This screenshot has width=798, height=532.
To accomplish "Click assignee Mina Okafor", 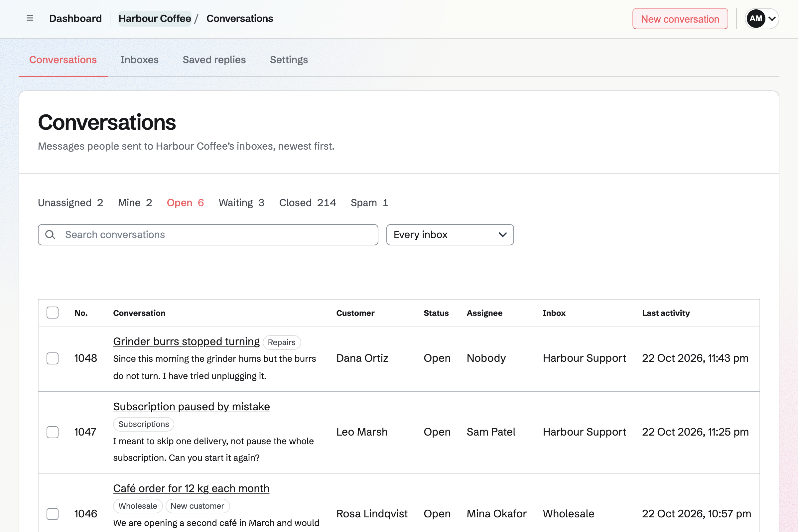I will 496,513.
